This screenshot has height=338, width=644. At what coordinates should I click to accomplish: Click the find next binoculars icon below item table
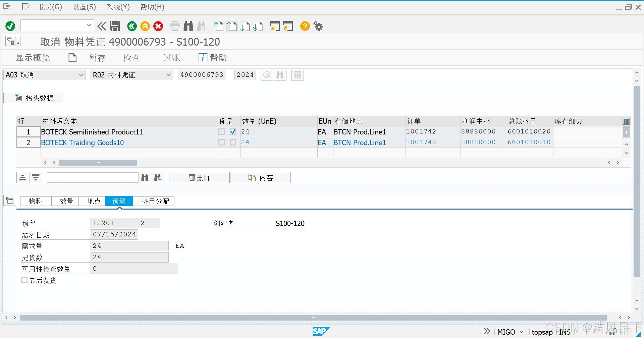[x=158, y=178]
